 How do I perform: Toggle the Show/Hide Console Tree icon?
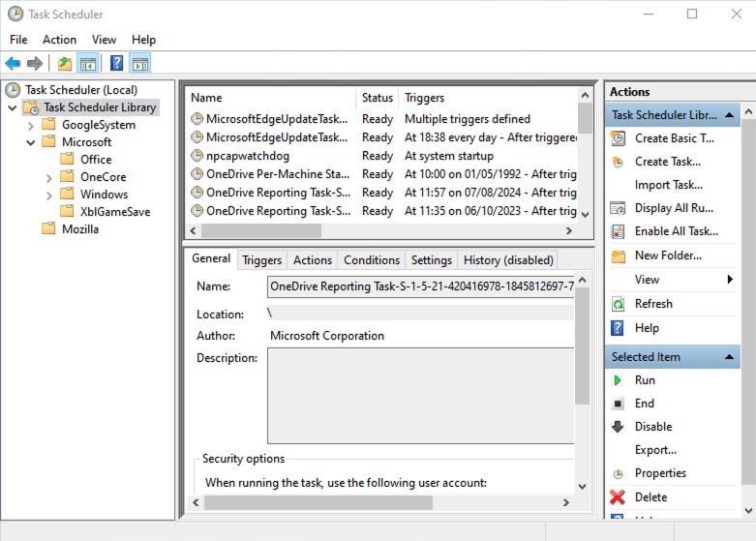pyautogui.click(x=88, y=63)
